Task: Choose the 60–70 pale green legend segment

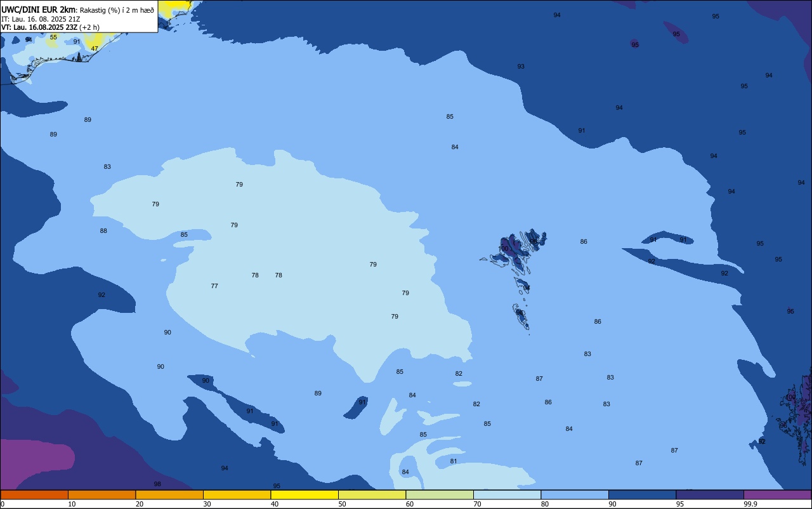Action: 440,494
